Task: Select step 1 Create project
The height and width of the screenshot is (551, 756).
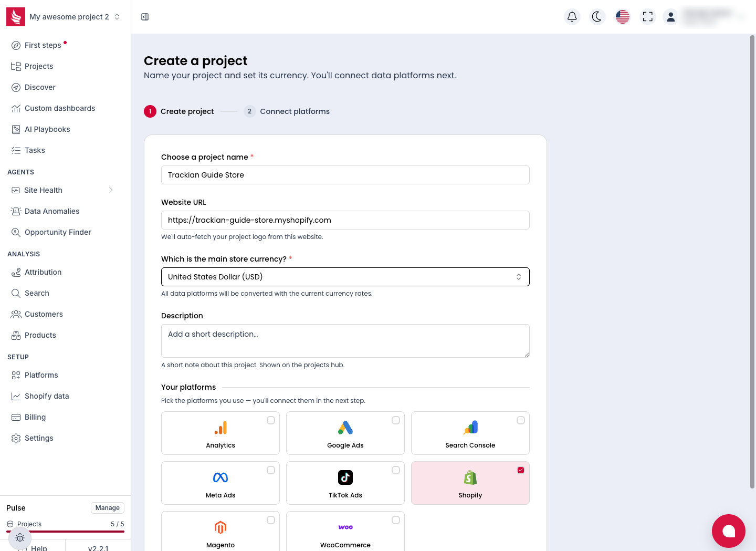Action: [x=179, y=111]
